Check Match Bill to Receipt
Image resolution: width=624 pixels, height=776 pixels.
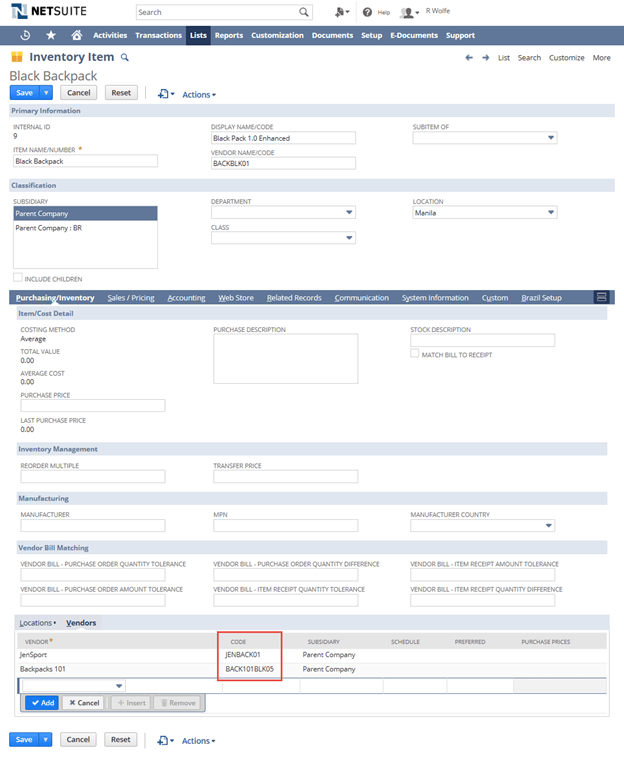point(415,353)
